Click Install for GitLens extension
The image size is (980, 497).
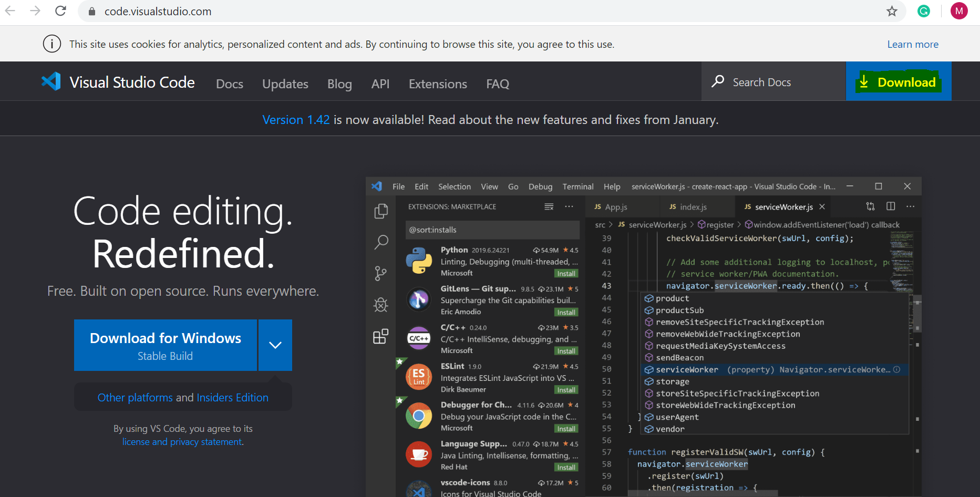click(x=566, y=313)
